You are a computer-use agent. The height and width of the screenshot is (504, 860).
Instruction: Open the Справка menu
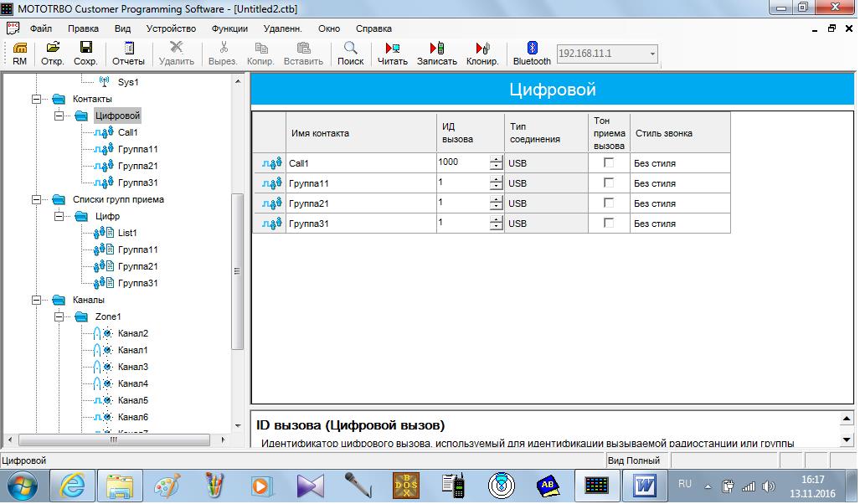click(x=373, y=28)
